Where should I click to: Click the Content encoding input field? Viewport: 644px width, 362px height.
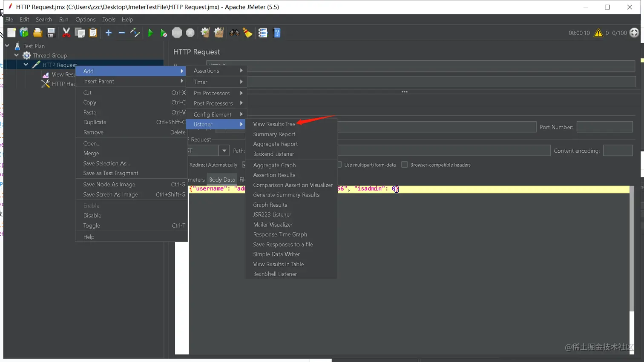618,151
